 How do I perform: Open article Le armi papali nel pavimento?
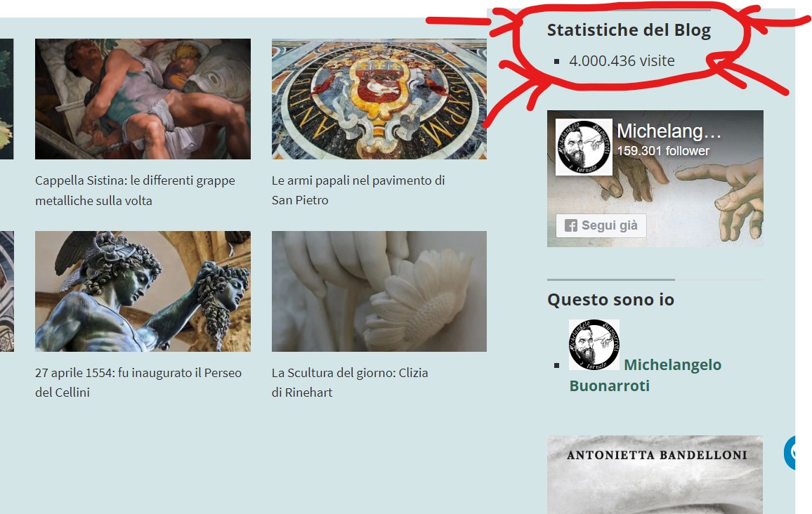pos(358,190)
